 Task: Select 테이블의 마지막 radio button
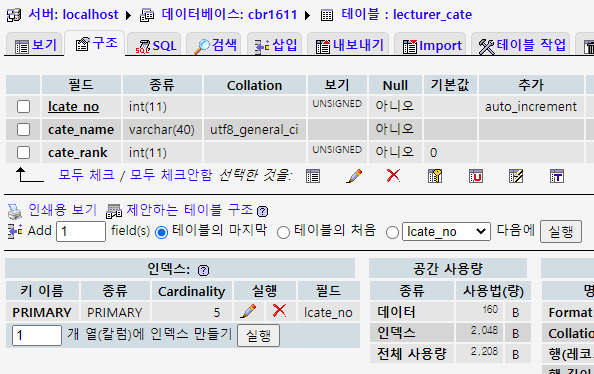coord(161,232)
